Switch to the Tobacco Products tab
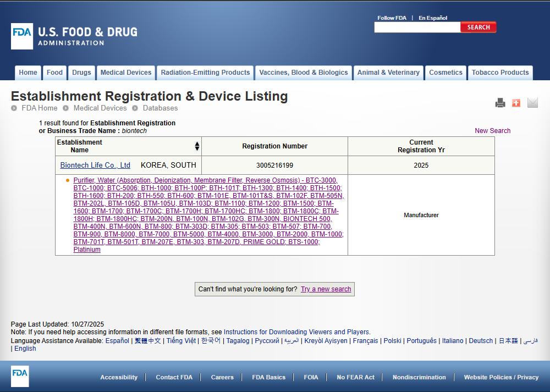The height and width of the screenshot is (392, 550). 500,73
